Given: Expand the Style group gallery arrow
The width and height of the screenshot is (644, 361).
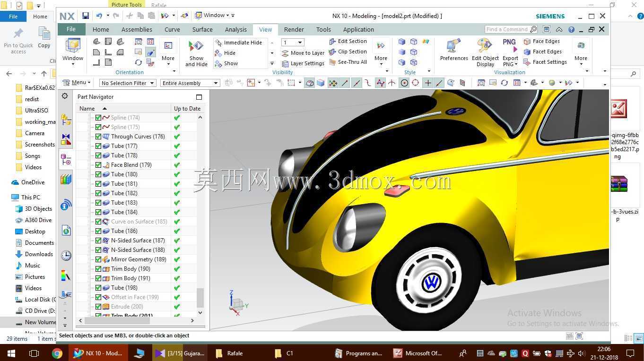Looking at the screenshot, I should (429, 71).
